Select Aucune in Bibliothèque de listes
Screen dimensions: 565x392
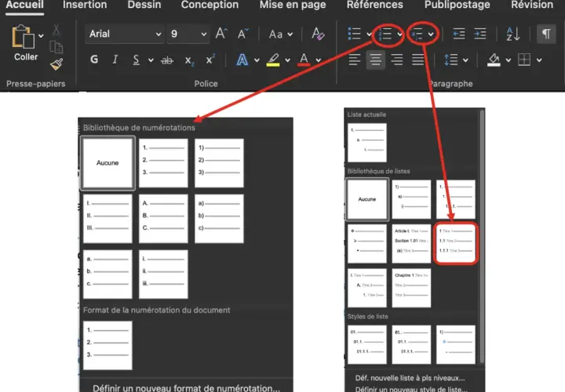(367, 199)
